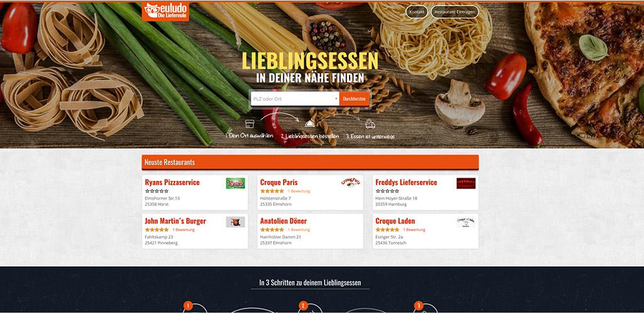This screenshot has height=314, width=644.
Task: Expand the PLZ oder Ort dropdown arrow
Action: [336, 99]
